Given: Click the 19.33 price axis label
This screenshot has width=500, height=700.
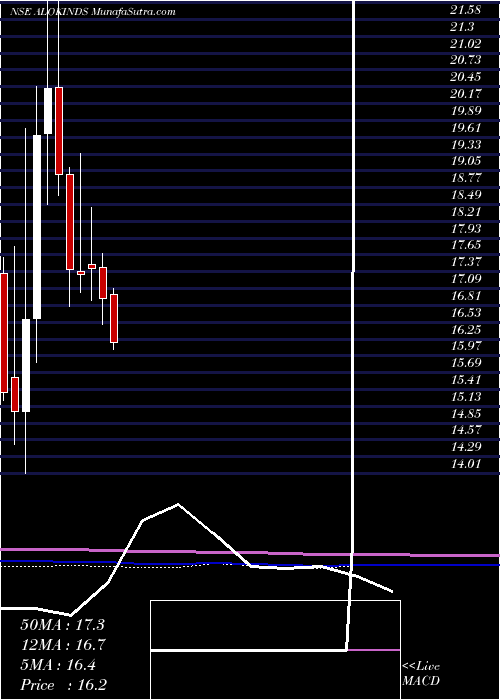Looking at the screenshot, I should 465,145.
